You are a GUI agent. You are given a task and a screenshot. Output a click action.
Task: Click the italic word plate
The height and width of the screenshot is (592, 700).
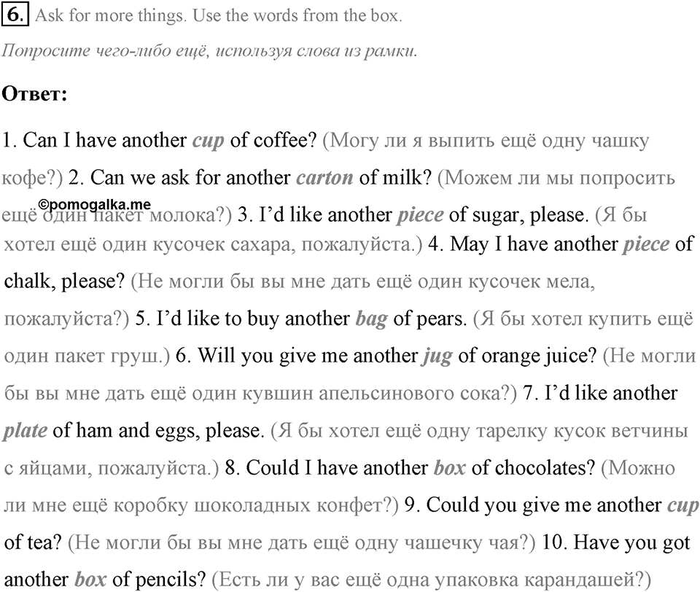tap(25, 432)
